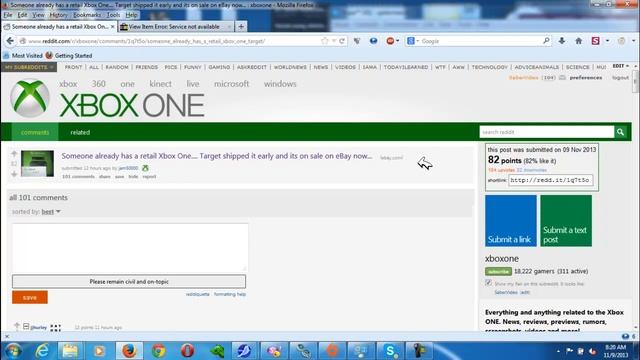Viewport: 640px width, 360px height.
Task: Select the related tab
Action: 80,132
